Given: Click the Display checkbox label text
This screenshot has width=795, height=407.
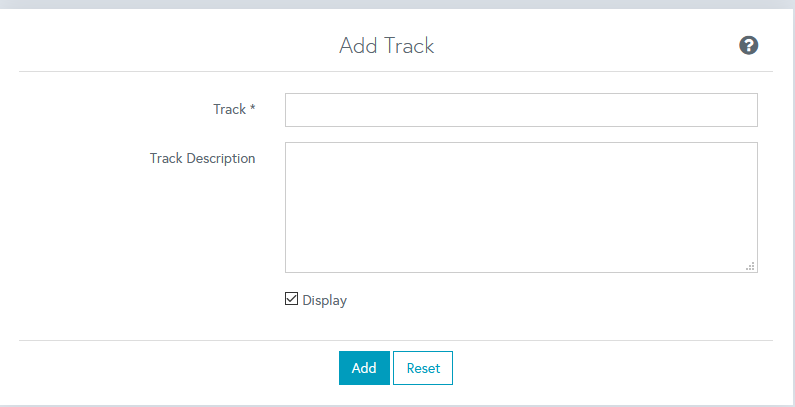Looking at the screenshot, I should click(x=324, y=300).
